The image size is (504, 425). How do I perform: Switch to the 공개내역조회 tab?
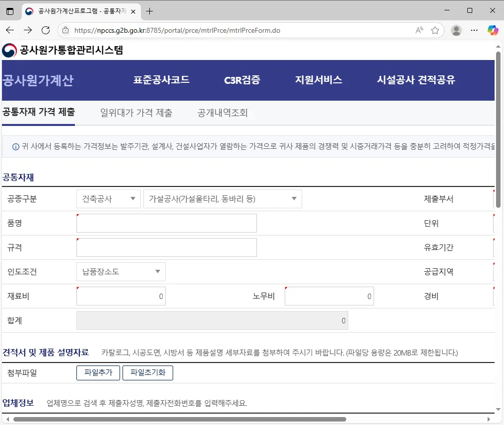pyautogui.click(x=223, y=113)
